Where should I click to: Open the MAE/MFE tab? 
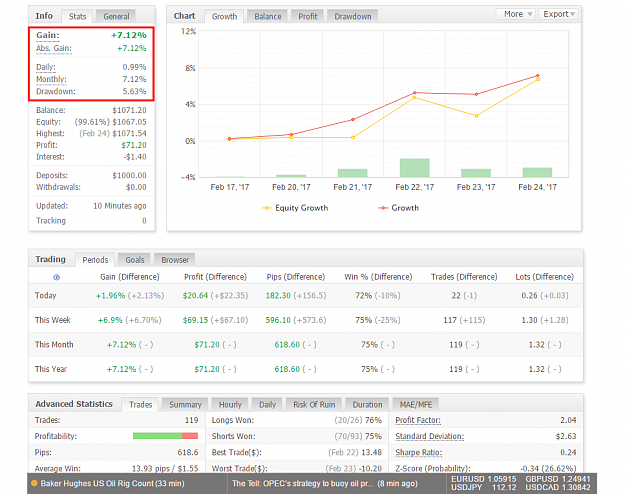pos(416,405)
